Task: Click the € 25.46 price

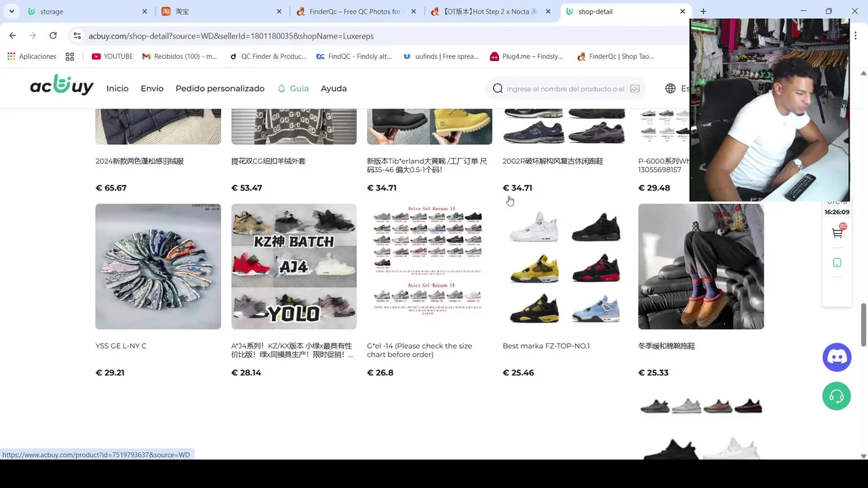Action: point(518,373)
